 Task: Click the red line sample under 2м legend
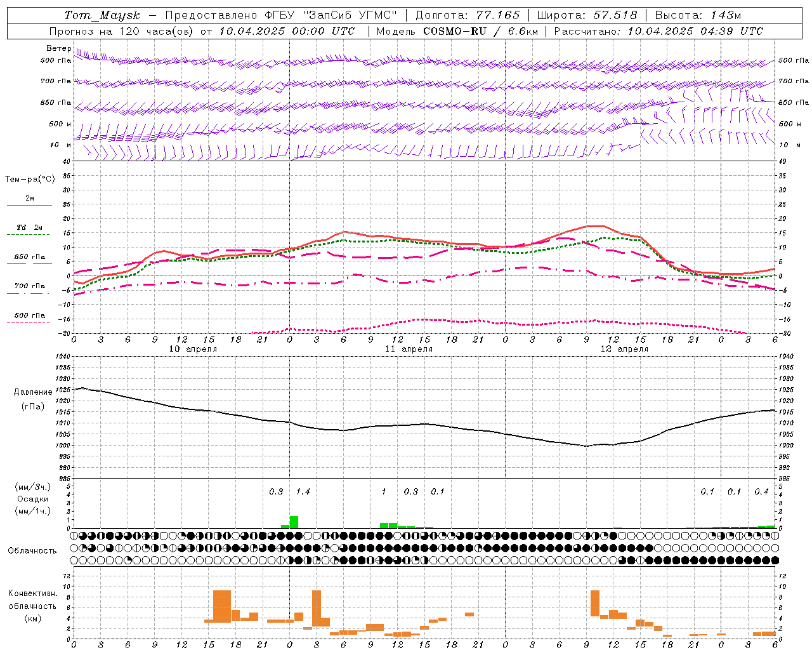pos(29,206)
